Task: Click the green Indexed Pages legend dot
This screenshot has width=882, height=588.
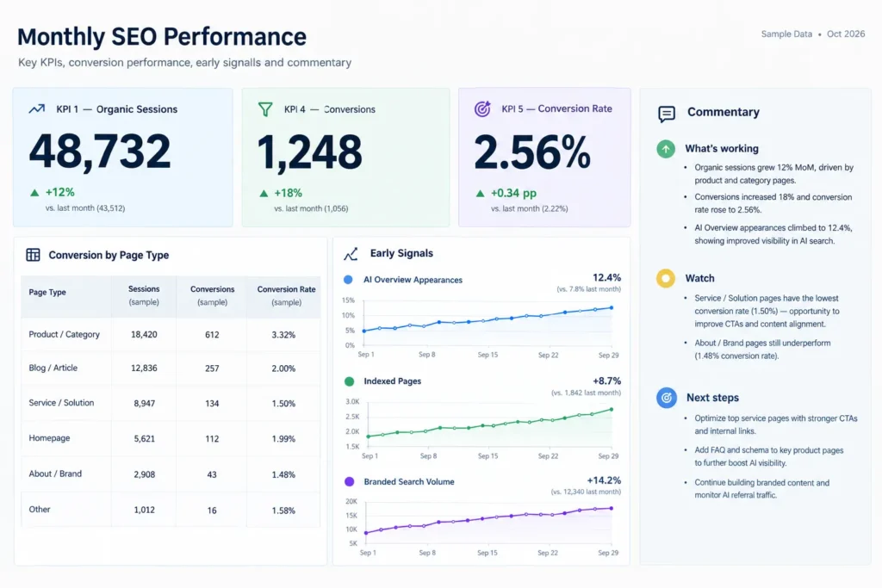Action: pos(350,381)
